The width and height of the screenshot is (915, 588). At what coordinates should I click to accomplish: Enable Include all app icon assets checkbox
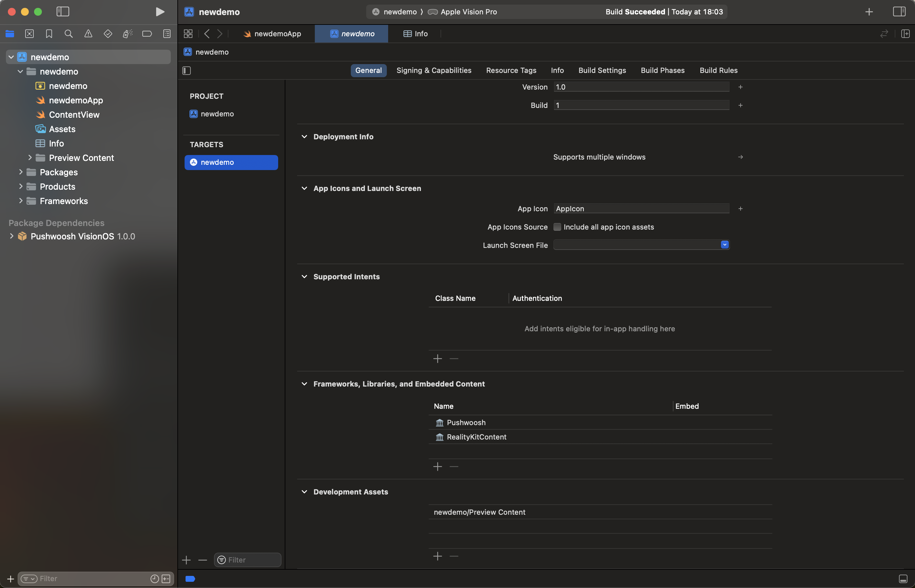pos(557,227)
